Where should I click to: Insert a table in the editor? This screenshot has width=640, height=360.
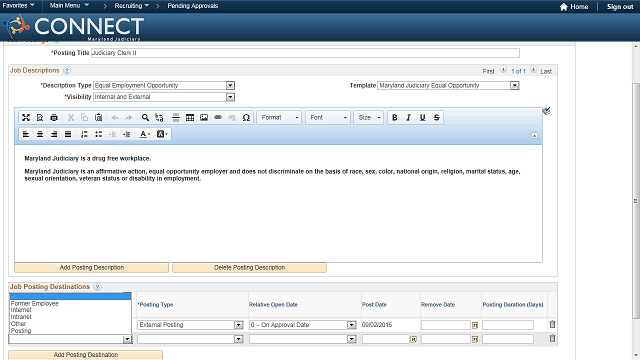[190, 118]
